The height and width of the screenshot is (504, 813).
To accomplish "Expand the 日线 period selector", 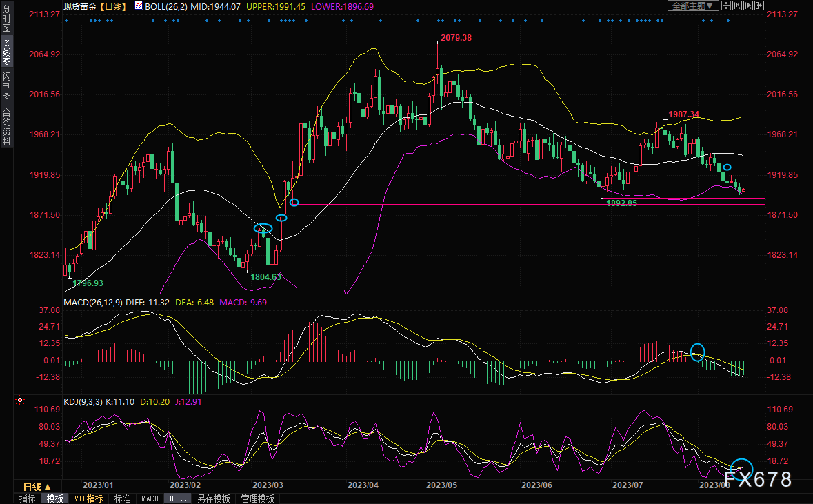I will (37, 487).
